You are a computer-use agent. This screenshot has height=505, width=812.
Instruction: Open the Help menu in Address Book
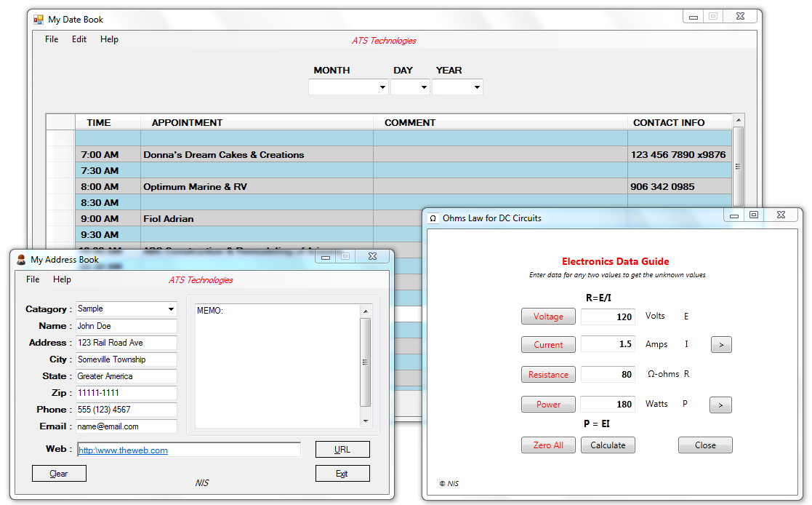pyautogui.click(x=63, y=279)
